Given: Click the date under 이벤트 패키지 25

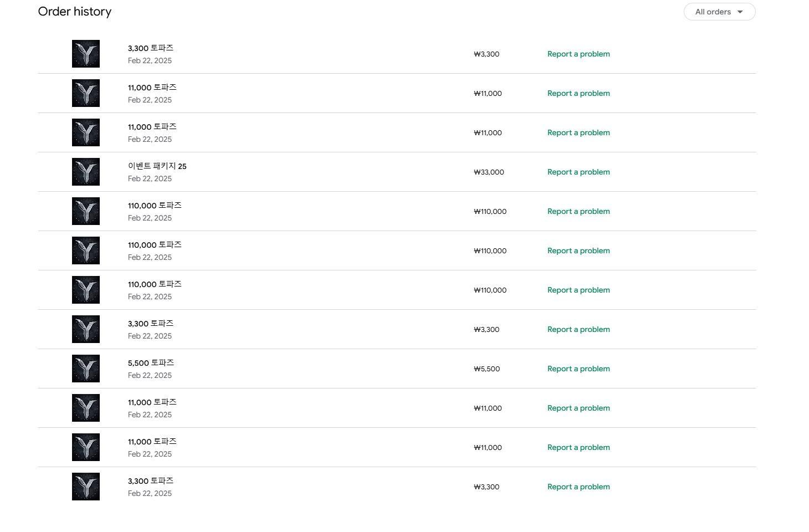Looking at the screenshot, I should (x=150, y=178).
